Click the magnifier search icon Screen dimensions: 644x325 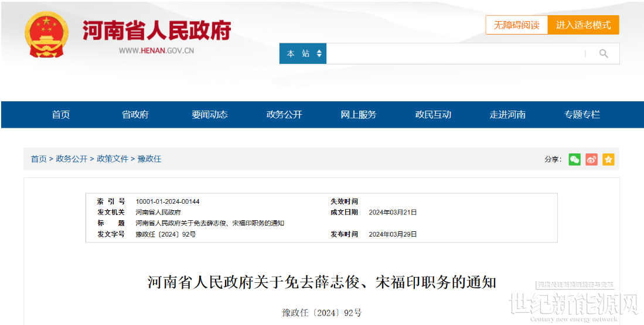point(604,54)
